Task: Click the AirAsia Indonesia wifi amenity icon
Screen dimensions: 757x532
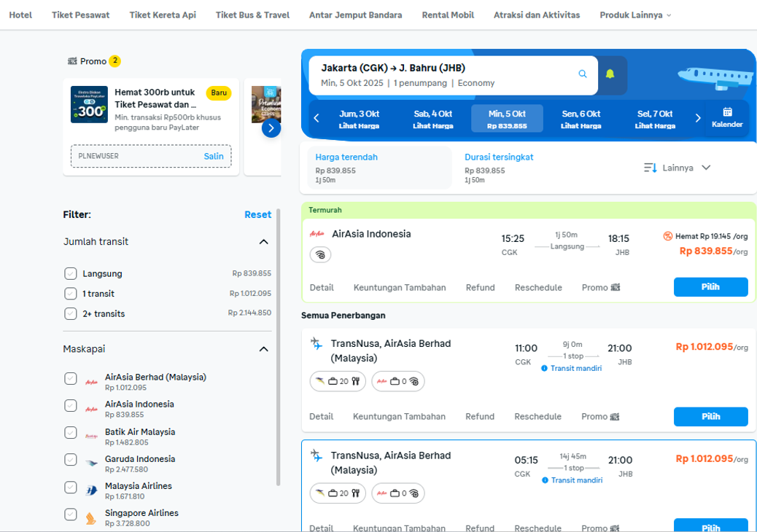Action: (320, 254)
